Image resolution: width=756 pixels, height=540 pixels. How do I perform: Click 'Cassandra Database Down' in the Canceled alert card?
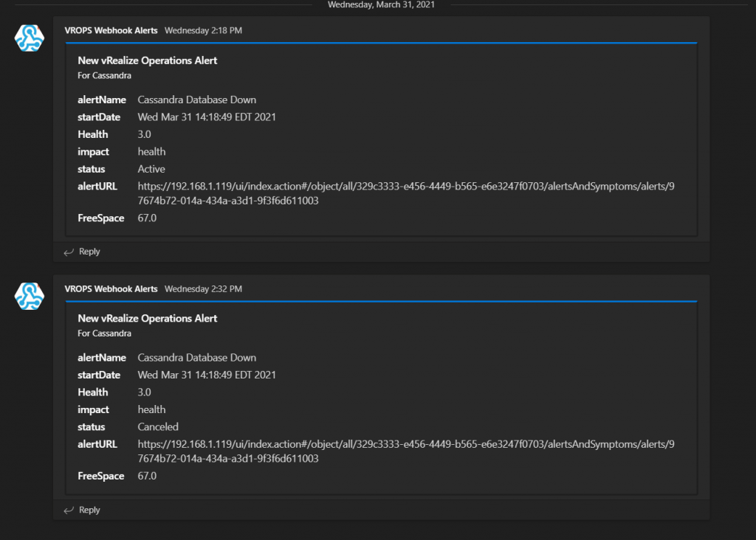click(196, 358)
